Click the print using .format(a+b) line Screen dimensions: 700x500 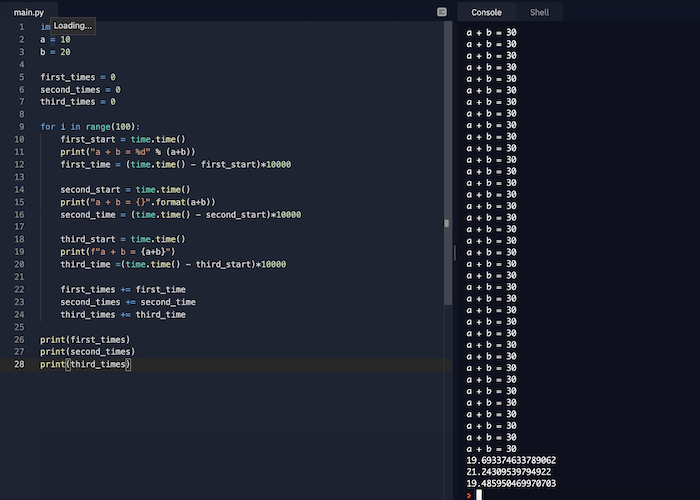138,202
